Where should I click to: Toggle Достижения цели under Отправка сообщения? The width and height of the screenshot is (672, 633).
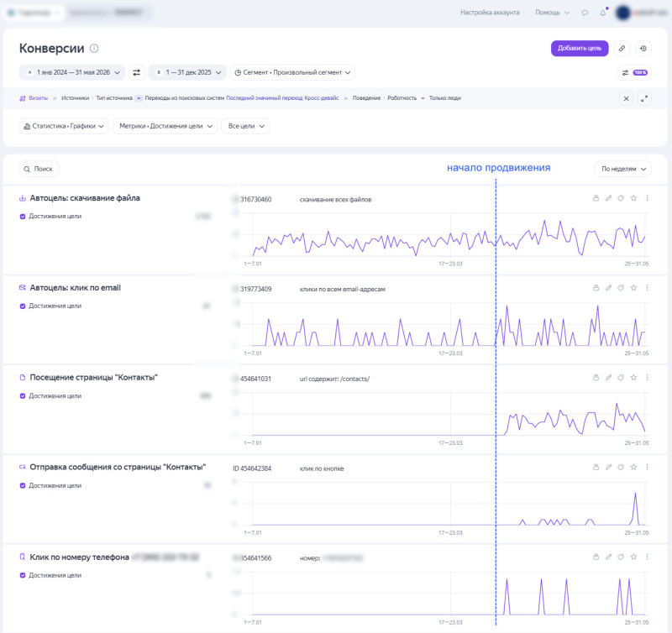click(23, 486)
